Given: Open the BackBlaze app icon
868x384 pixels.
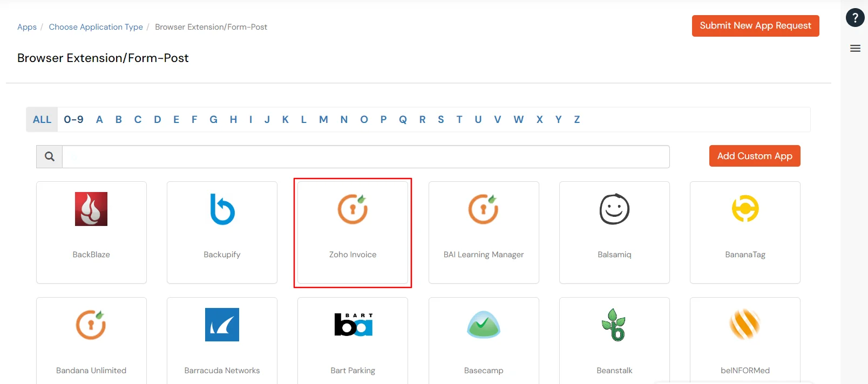Looking at the screenshot, I should [91, 209].
